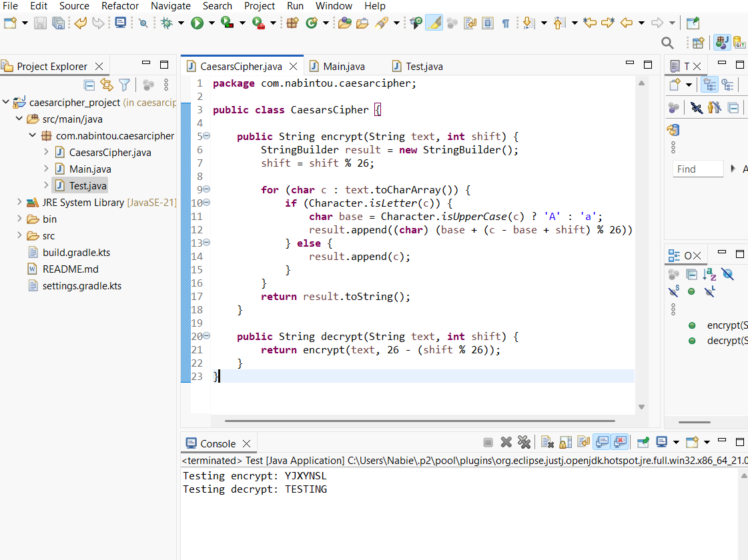Open the Refactor menu
The width and height of the screenshot is (748, 560).
[x=119, y=6]
